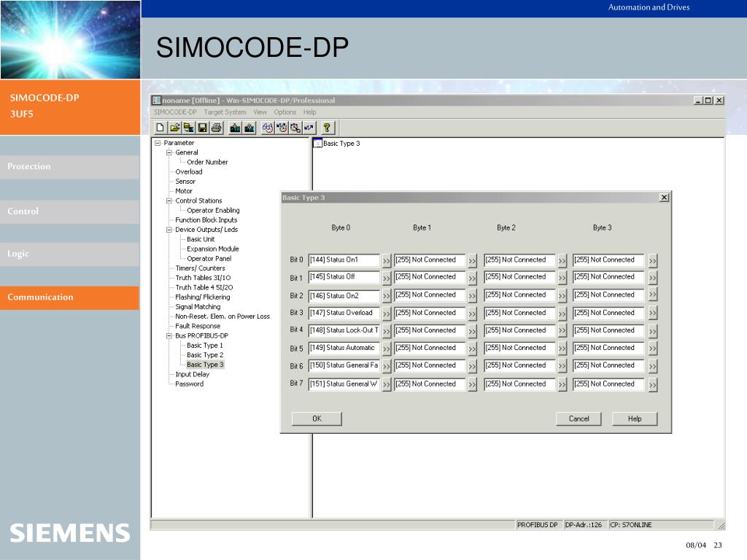Open selector arrow for Byte 0 Bit 0 Status On1
747x560 pixels.
coord(387,261)
